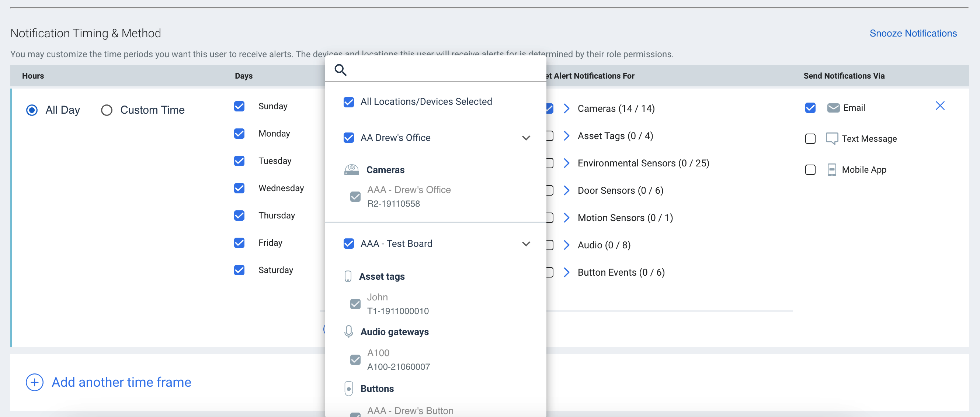Click the Text Message chat bubble icon
The width and height of the screenshot is (980, 417).
(833, 139)
